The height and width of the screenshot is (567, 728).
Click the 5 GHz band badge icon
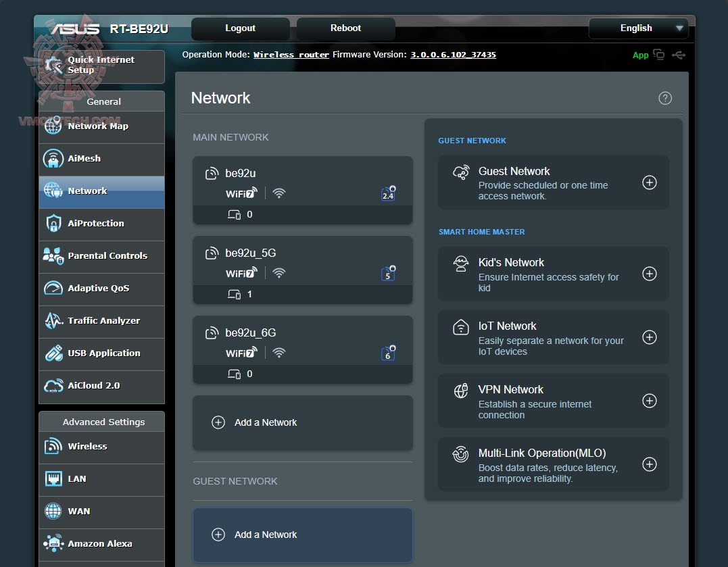pos(388,273)
